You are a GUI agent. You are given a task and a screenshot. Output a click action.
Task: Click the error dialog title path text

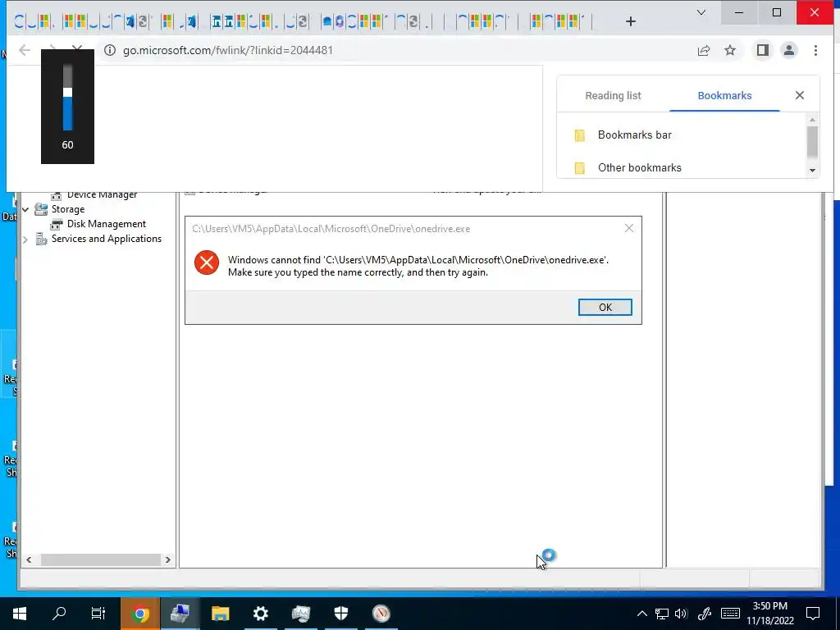click(331, 229)
